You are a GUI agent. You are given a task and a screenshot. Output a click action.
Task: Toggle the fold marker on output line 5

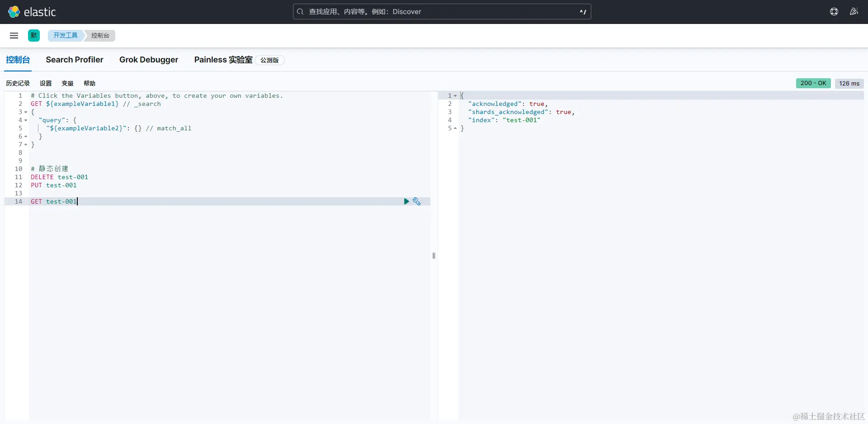455,129
